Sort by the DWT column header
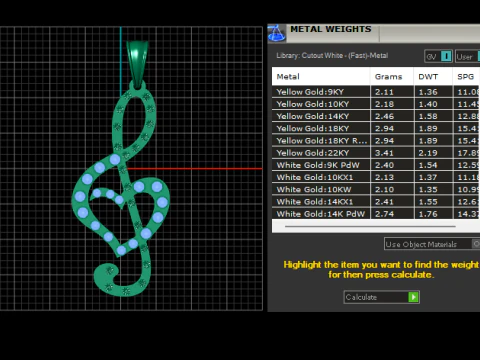The image size is (480, 360). tap(433, 77)
